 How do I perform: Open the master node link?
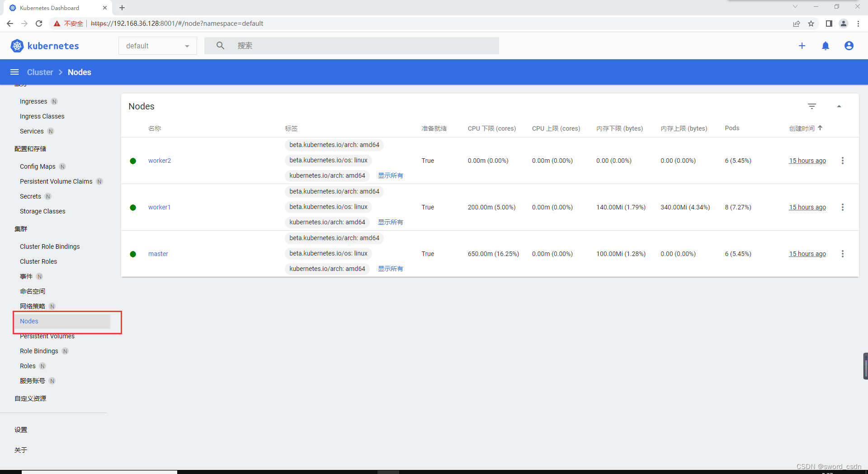(158, 254)
